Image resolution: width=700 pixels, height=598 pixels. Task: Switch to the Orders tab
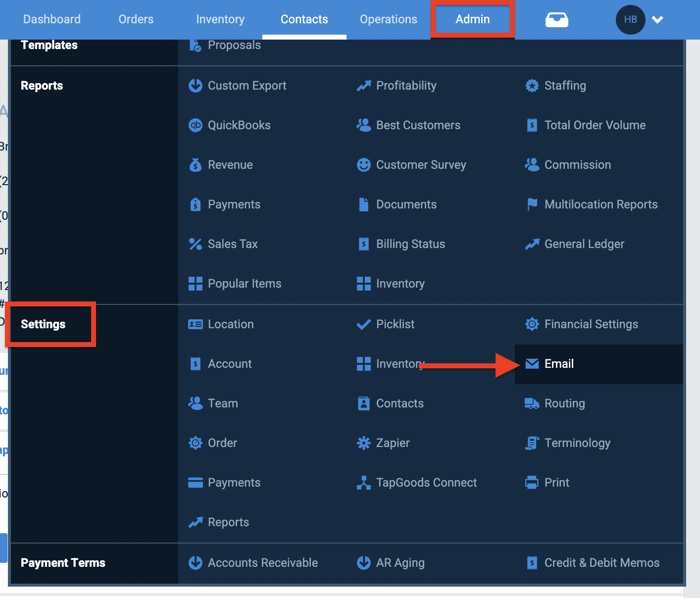[x=136, y=19]
